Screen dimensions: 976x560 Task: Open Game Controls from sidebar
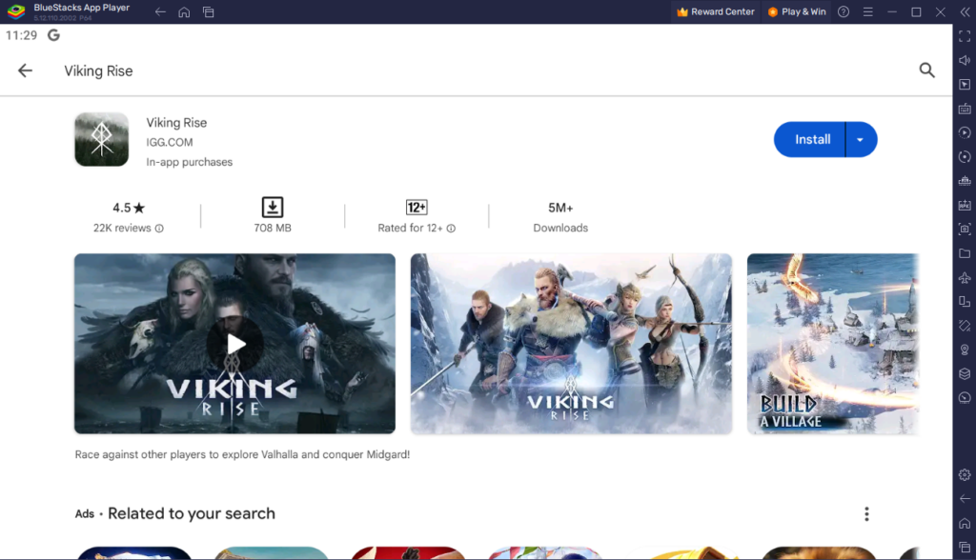coord(964,109)
